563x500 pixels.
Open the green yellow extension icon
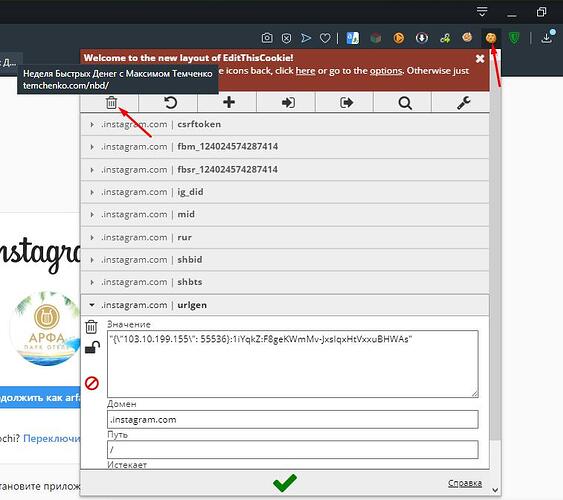(x=445, y=38)
